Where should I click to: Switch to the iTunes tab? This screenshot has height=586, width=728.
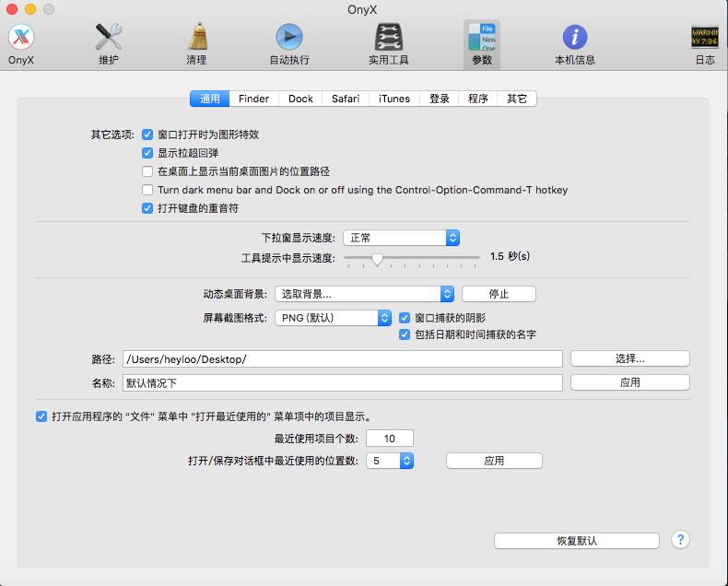[394, 99]
